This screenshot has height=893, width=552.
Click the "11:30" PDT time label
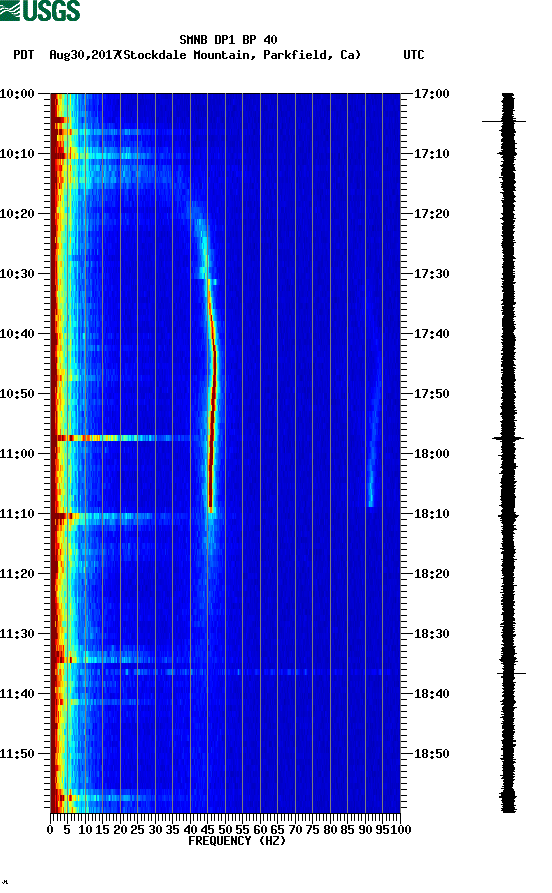coord(17,634)
